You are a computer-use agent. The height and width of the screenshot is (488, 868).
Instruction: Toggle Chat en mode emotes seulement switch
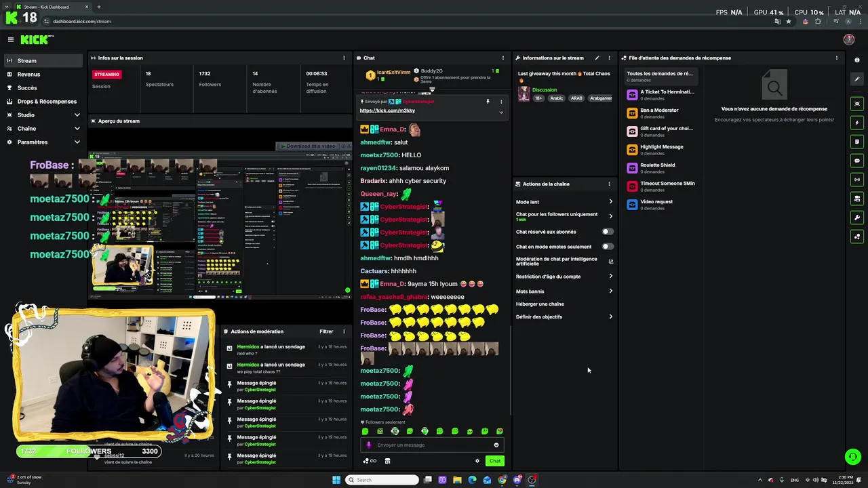coord(608,247)
